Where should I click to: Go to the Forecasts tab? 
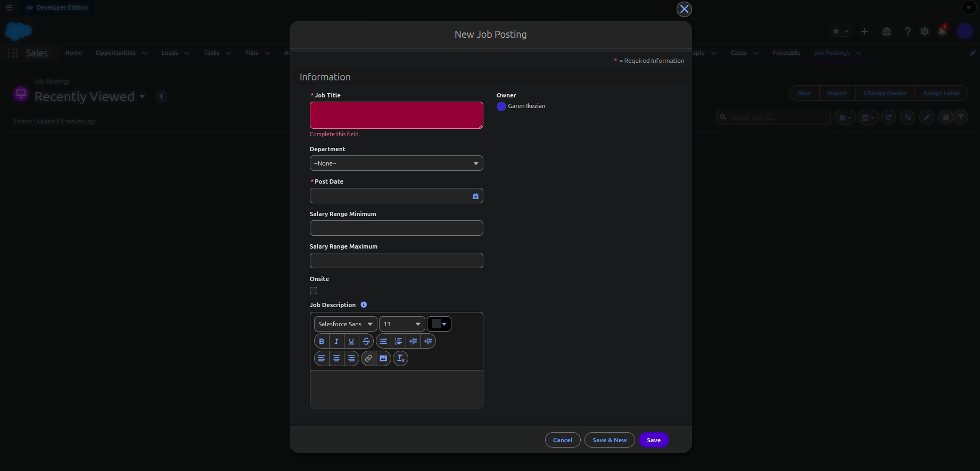click(x=786, y=53)
